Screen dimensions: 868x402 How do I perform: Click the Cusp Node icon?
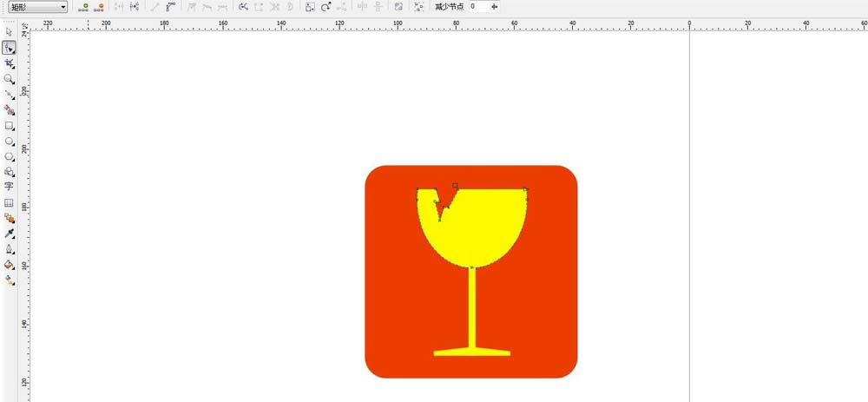tap(192, 7)
